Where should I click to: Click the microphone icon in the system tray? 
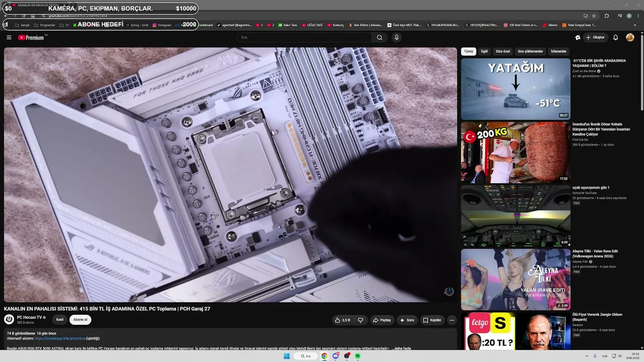pyautogui.click(x=595, y=356)
